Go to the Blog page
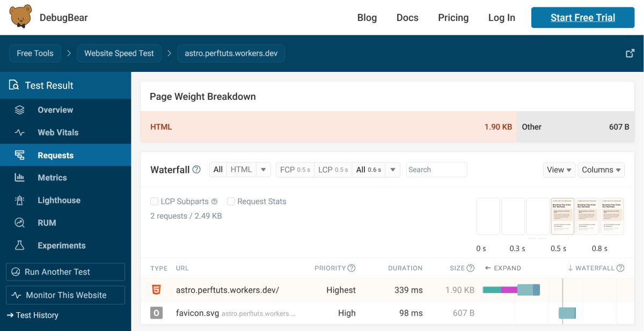 367,18
